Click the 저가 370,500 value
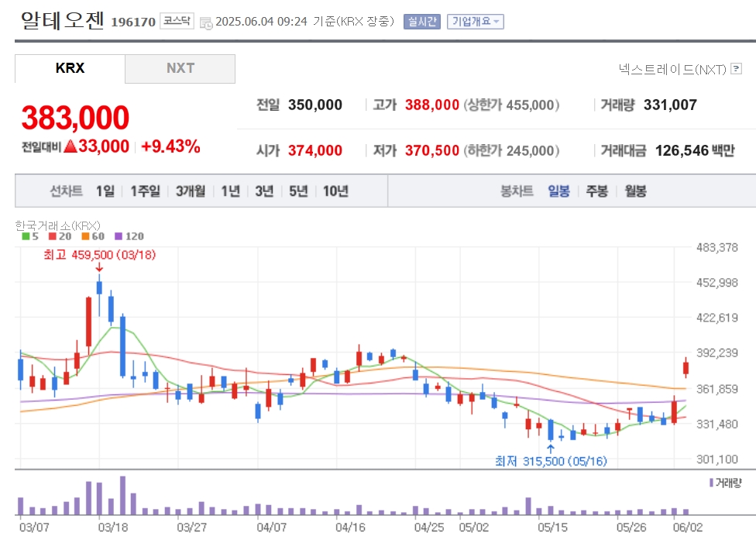 point(432,150)
